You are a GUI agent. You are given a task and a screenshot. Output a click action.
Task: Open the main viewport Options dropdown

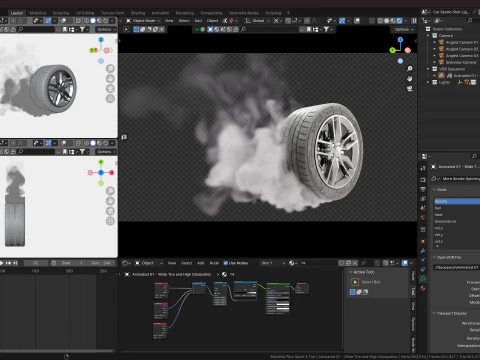(x=403, y=29)
